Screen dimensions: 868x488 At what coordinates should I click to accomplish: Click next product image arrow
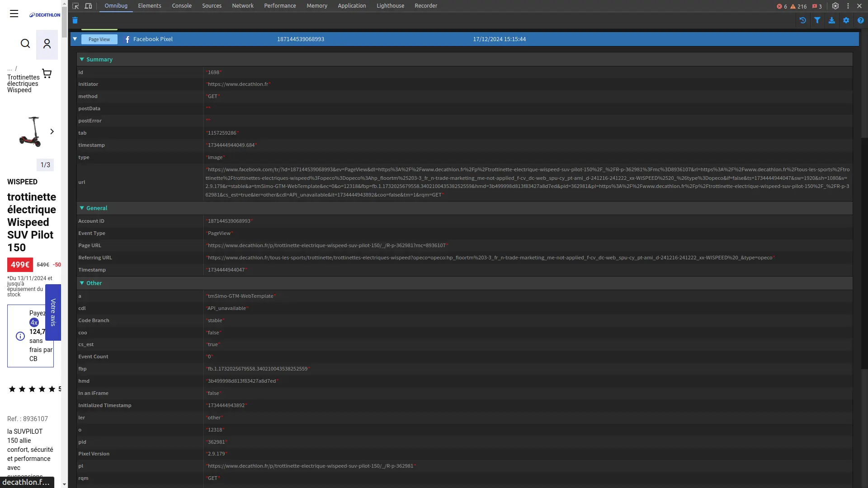click(x=52, y=131)
